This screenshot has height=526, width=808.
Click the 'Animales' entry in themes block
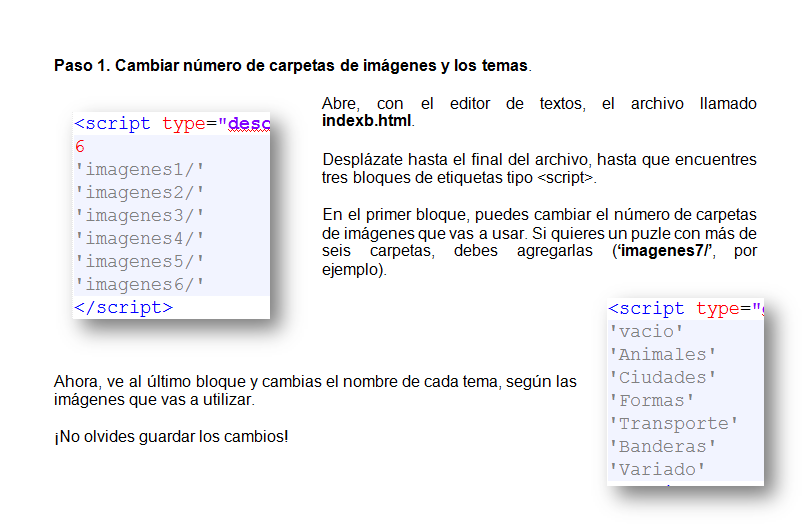click(x=663, y=354)
